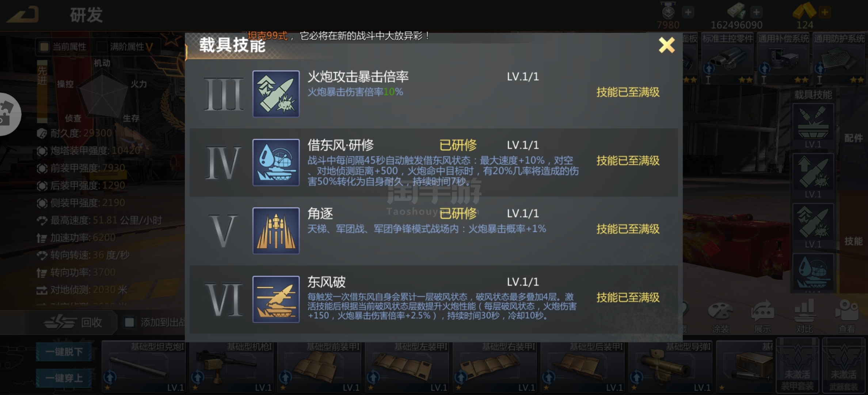Select the 火炮攻击暴击倍率 skill icon
This screenshot has height=395, width=868.
click(276, 94)
